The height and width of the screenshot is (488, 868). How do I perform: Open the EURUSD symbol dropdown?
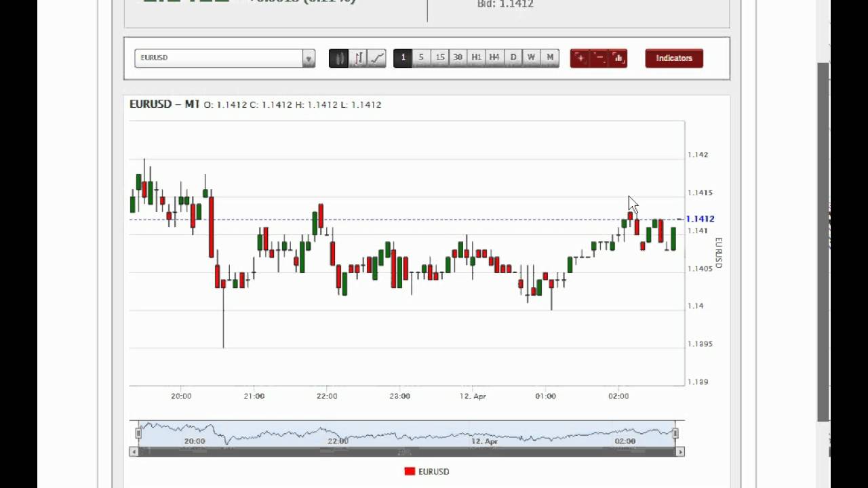tap(224, 58)
